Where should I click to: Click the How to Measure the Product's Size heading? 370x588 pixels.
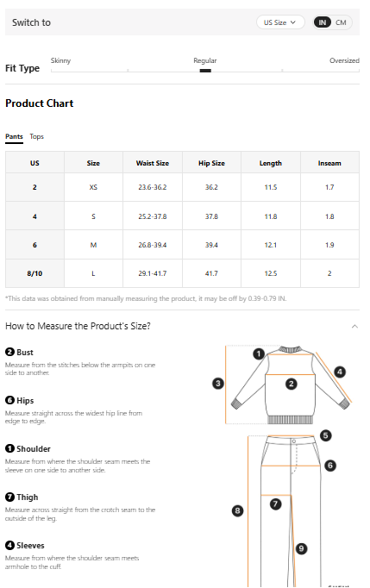78,326
